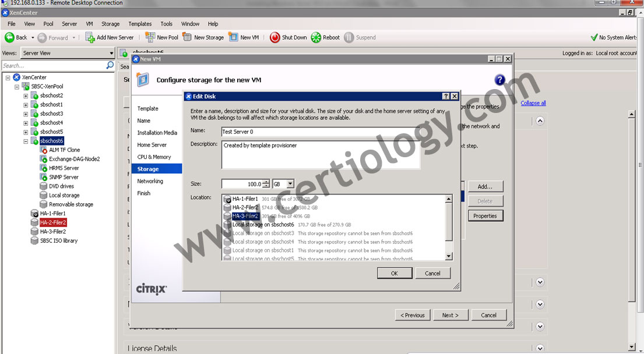Expand the sbschost1 tree node
This screenshot has width=644, height=354.
coord(26,105)
